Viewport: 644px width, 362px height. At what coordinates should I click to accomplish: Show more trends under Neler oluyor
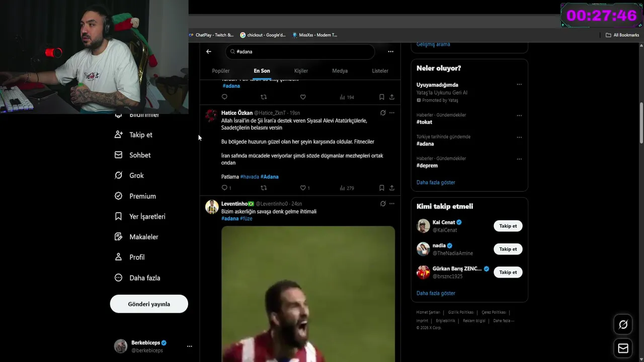point(436,183)
